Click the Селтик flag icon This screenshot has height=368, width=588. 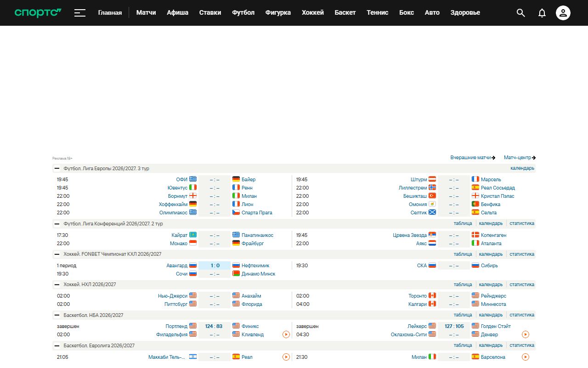coord(432,212)
